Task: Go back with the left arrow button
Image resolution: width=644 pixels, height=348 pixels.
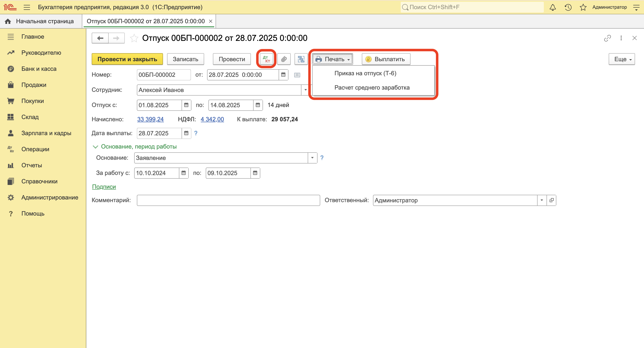Action: click(x=100, y=38)
